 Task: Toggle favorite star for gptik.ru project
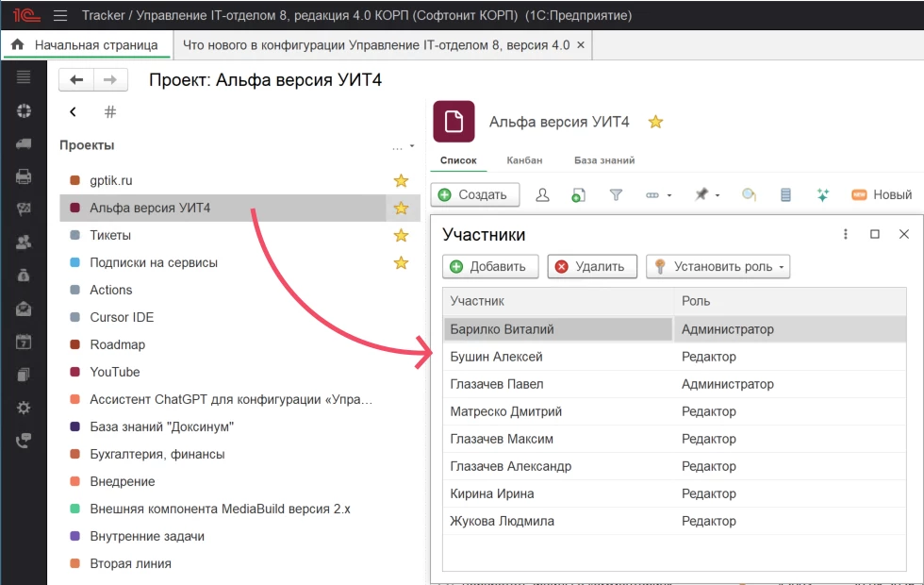401,180
